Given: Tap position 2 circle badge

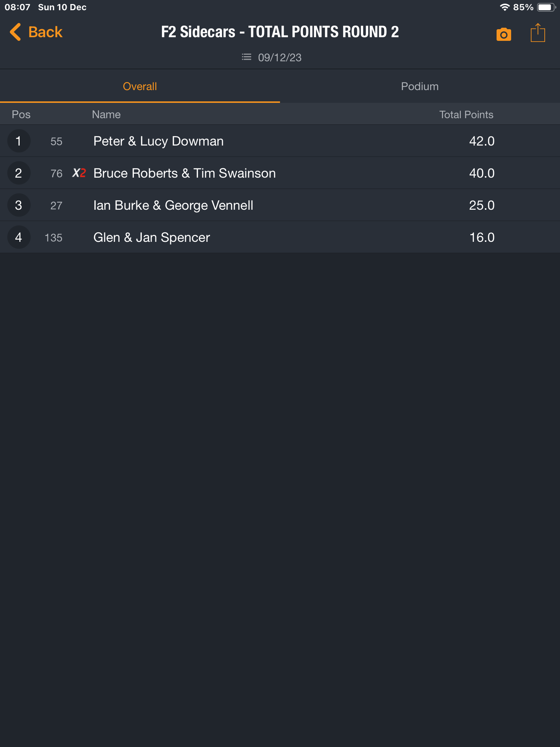Looking at the screenshot, I should tap(19, 173).
